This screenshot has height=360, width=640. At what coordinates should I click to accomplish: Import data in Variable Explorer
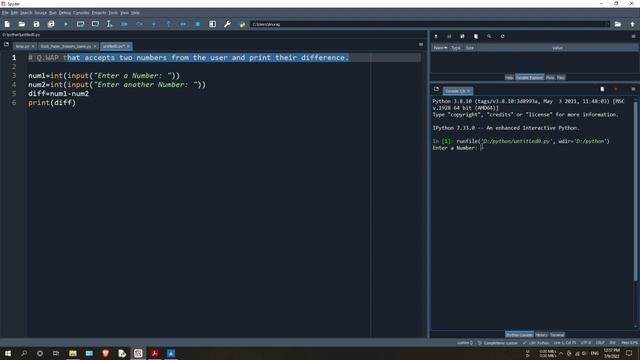pos(436,36)
